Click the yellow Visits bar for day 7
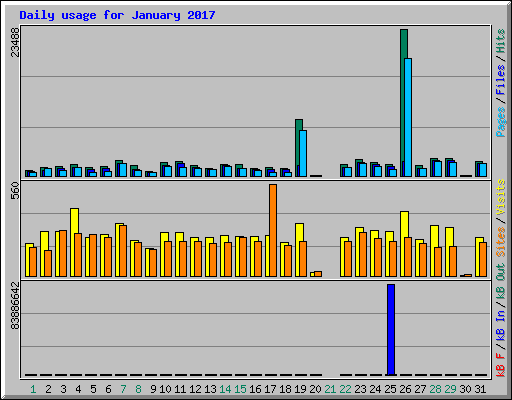 (x=119, y=250)
